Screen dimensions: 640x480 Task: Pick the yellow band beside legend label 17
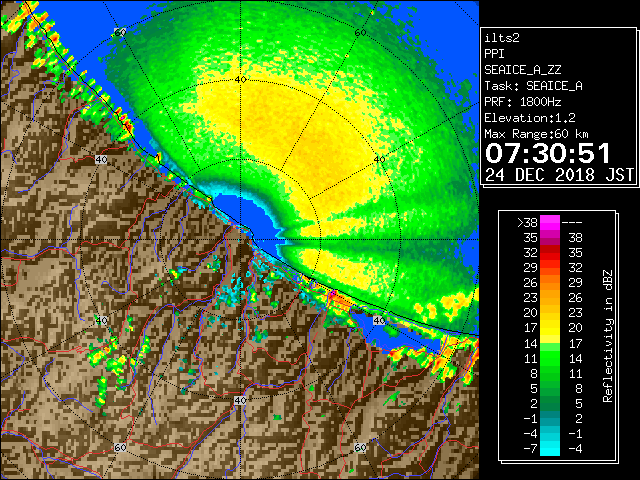pos(550,328)
